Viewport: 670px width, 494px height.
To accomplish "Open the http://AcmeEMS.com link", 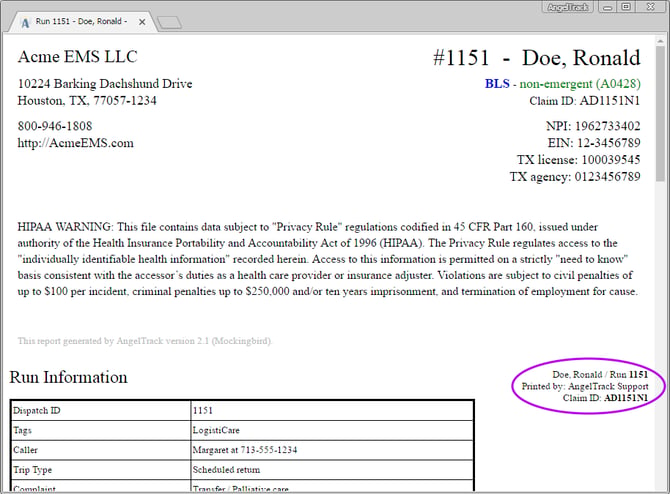I will (x=76, y=143).
